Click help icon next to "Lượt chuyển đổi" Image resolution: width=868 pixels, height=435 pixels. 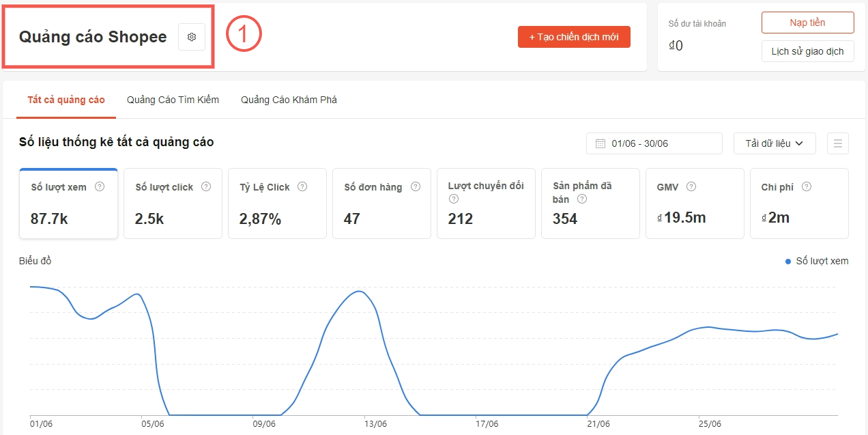pos(452,199)
